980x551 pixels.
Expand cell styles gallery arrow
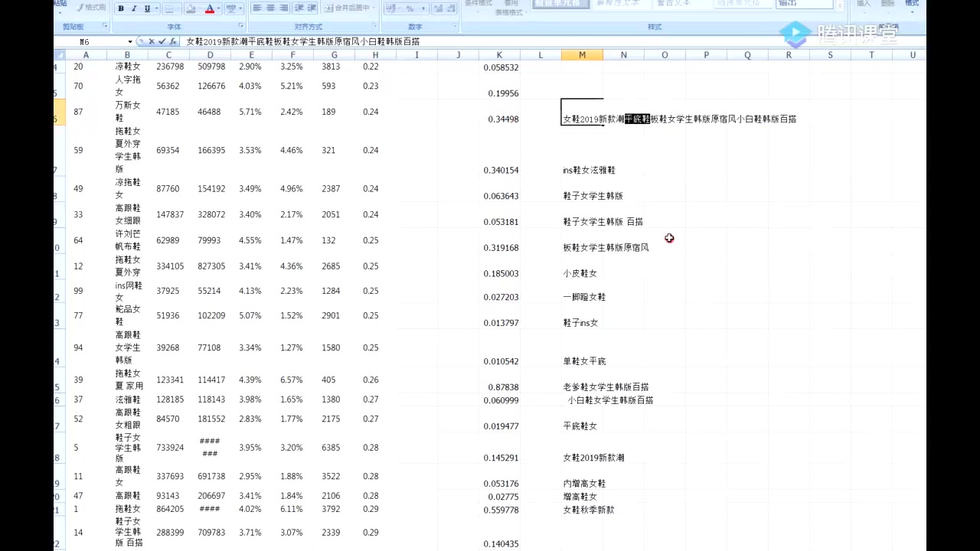(840, 6)
